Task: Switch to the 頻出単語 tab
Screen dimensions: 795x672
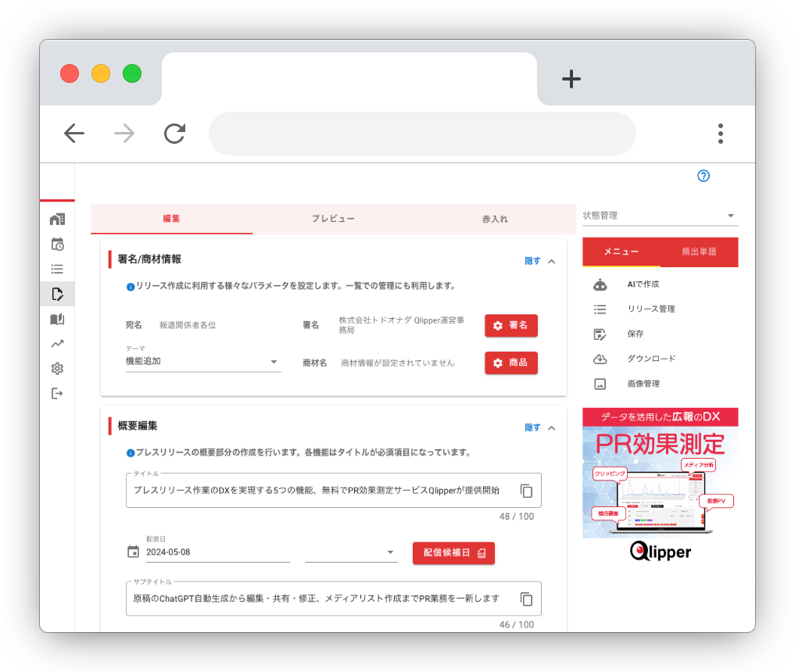Action: tap(699, 252)
